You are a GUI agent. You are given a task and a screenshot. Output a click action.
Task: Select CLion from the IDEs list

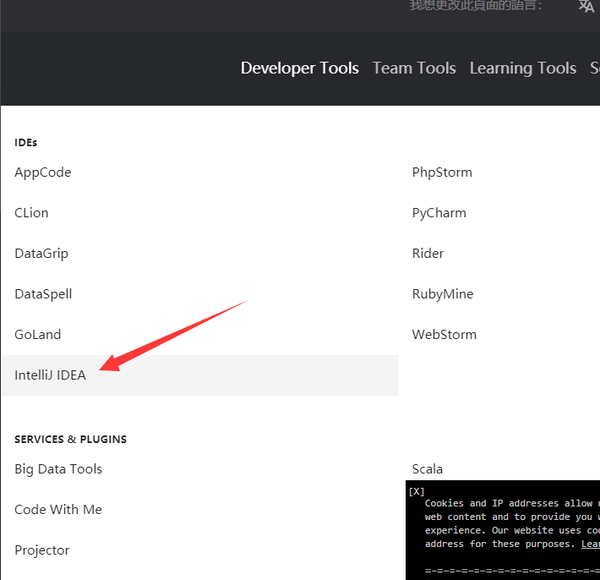(31, 213)
